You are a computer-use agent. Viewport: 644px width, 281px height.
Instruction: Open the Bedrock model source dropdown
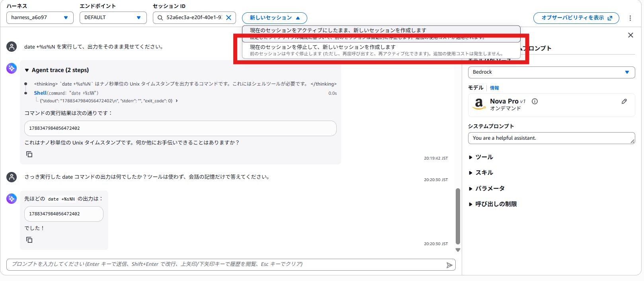551,72
